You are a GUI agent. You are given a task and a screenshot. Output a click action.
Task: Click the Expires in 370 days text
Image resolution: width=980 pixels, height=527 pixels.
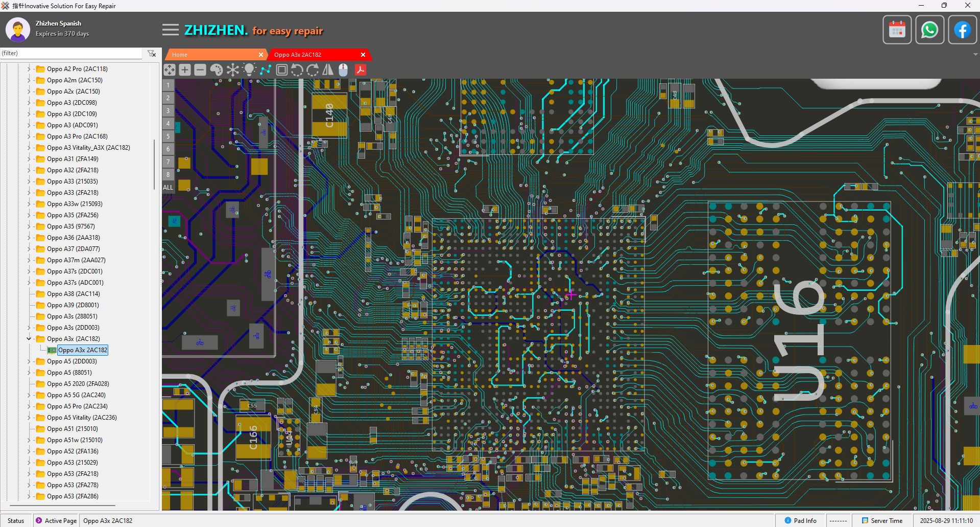pyautogui.click(x=62, y=34)
